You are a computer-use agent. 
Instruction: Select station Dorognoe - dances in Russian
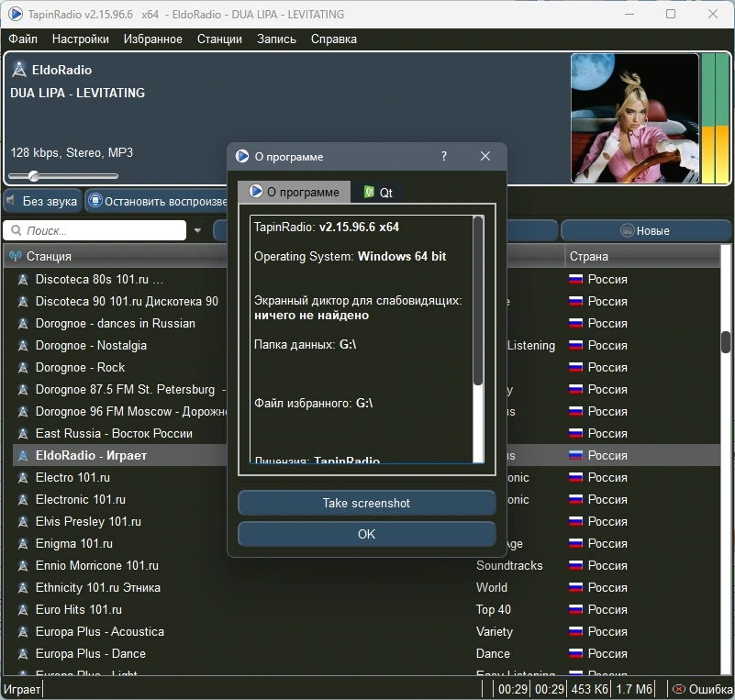pyautogui.click(x=116, y=323)
